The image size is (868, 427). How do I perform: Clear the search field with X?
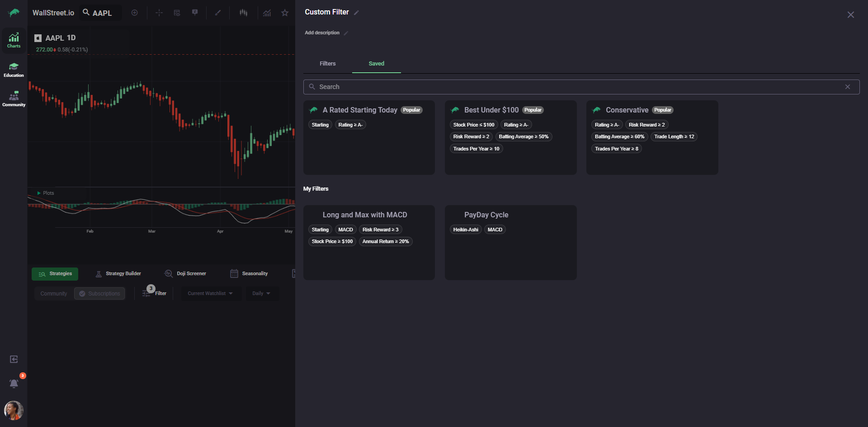pyautogui.click(x=848, y=87)
